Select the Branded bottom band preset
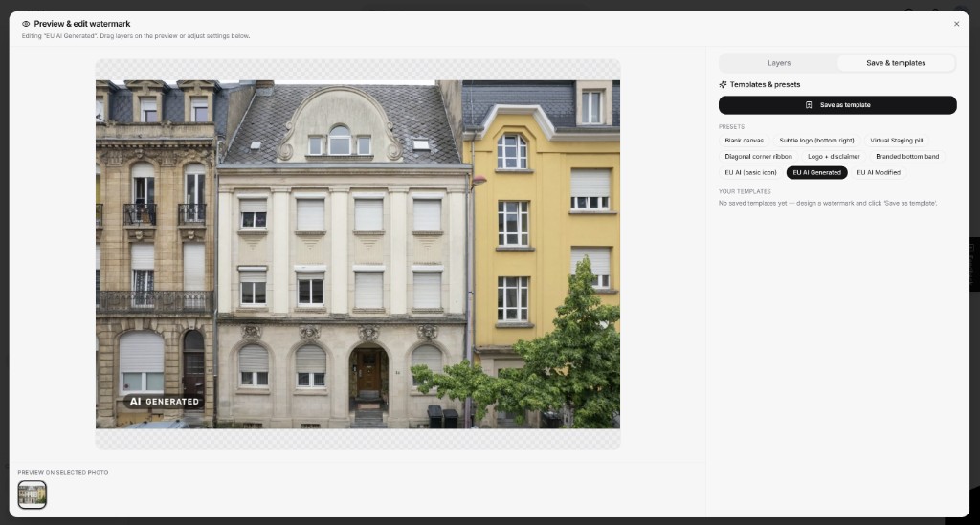 click(907, 157)
